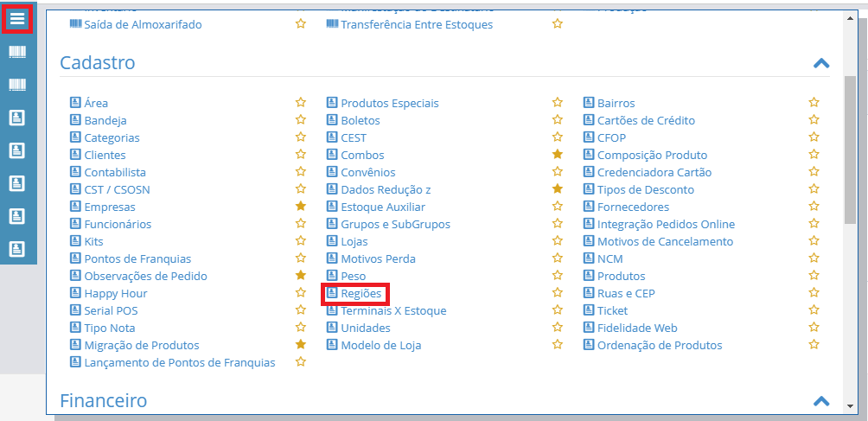Click the icon beside Modelo de Loja
The height and width of the screenshot is (421, 868).
tap(332, 345)
